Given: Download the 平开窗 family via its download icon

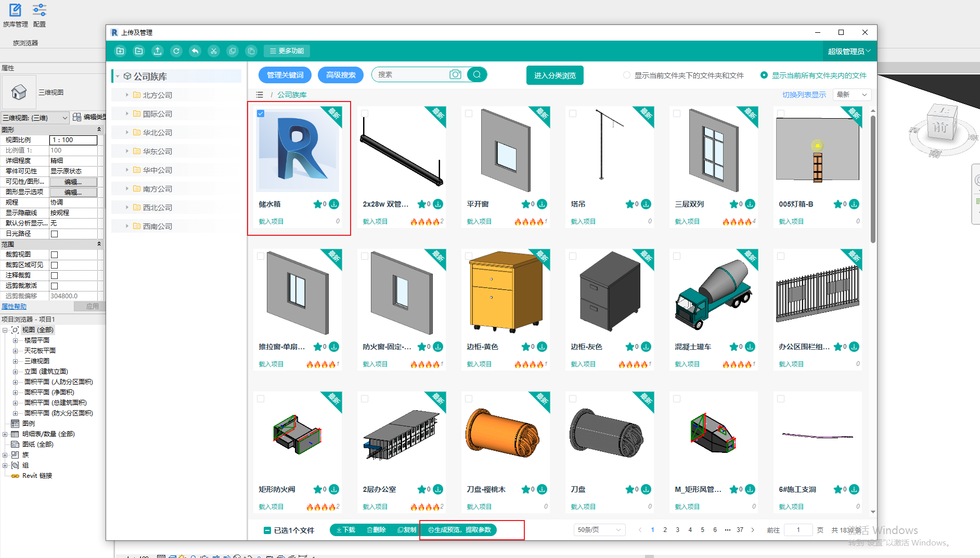Looking at the screenshot, I should coord(542,204).
